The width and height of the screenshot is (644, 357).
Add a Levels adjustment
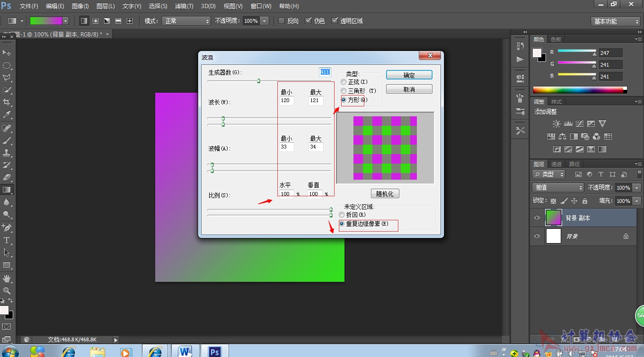(x=568, y=124)
